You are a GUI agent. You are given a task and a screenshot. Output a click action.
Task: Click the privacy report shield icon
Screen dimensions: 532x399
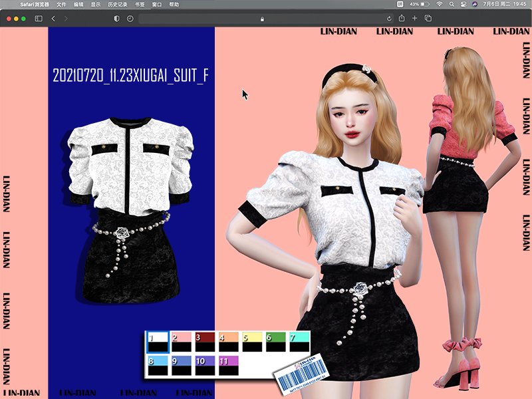click(x=117, y=19)
